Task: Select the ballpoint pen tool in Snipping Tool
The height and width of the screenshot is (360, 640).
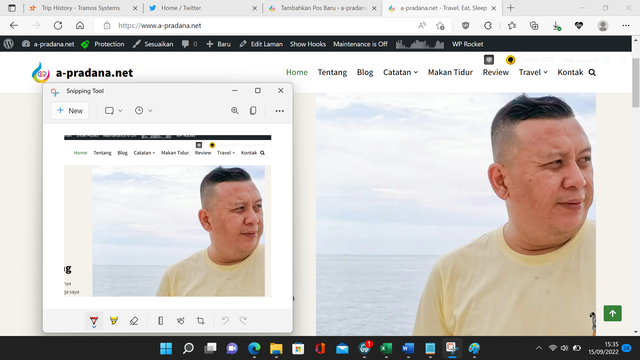Action: click(x=94, y=321)
